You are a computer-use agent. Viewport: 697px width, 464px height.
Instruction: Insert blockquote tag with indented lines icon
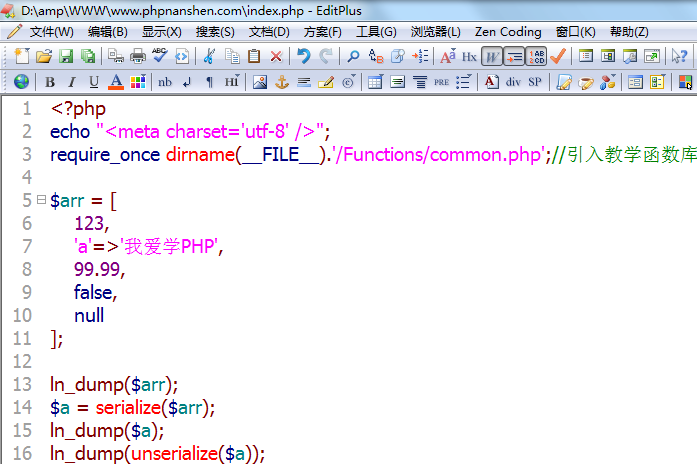(420, 82)
